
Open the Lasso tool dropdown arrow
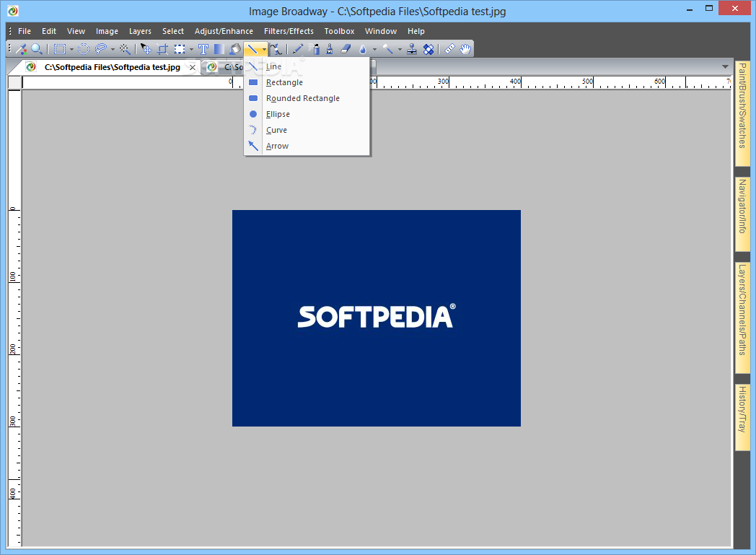click(113, 49)
